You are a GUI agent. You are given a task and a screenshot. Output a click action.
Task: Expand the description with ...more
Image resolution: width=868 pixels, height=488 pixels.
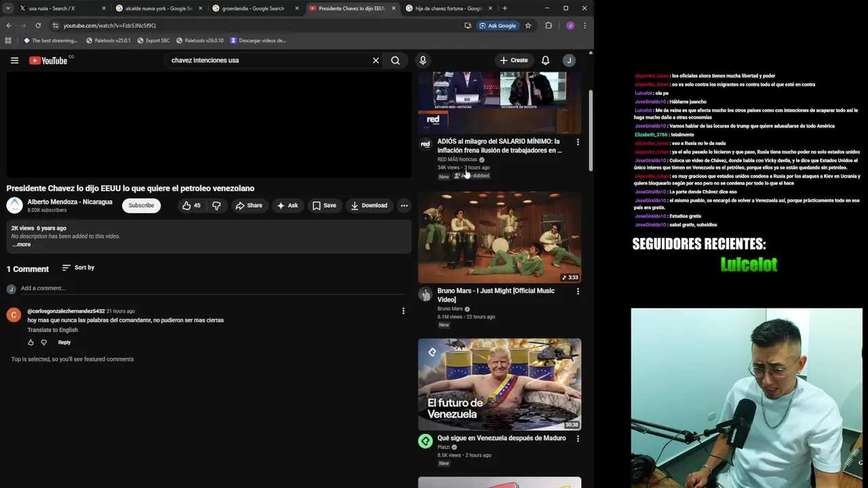pyautogui.click(x=22, y=245)
